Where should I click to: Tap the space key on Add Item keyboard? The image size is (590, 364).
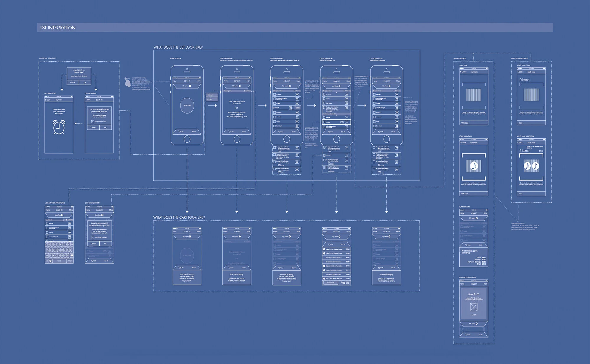[x=59, y=261]
